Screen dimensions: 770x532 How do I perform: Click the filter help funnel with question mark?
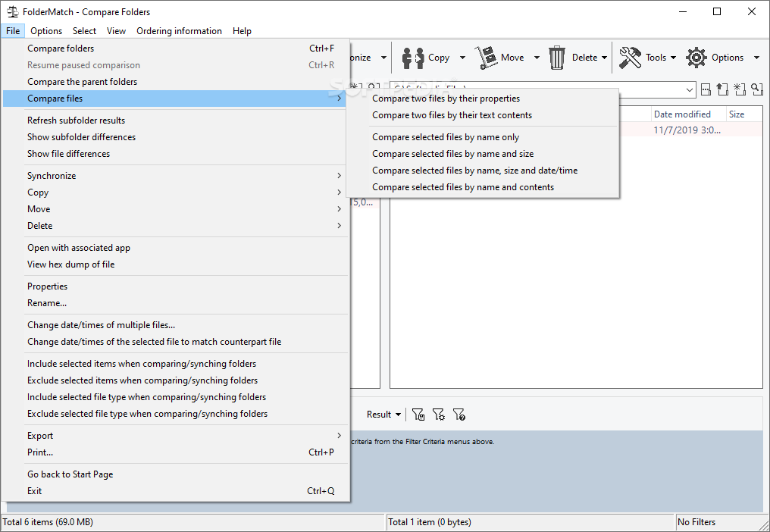pos(459,415)
